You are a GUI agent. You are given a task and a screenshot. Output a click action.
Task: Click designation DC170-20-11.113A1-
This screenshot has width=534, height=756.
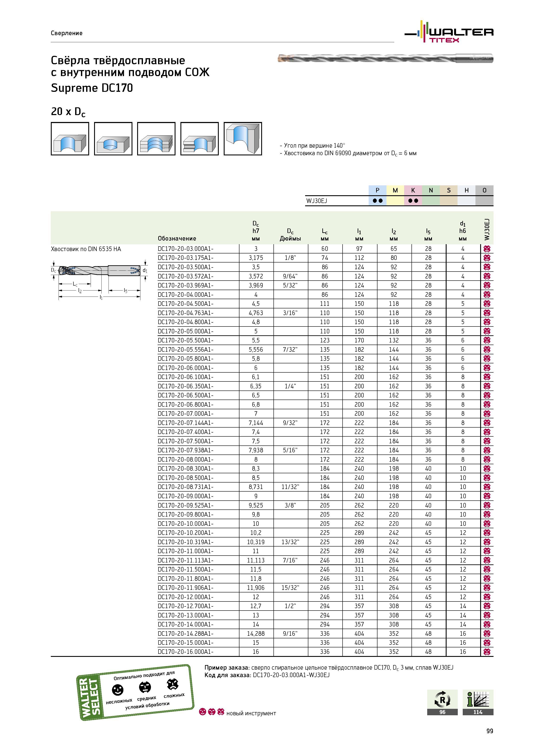(186, 560)
